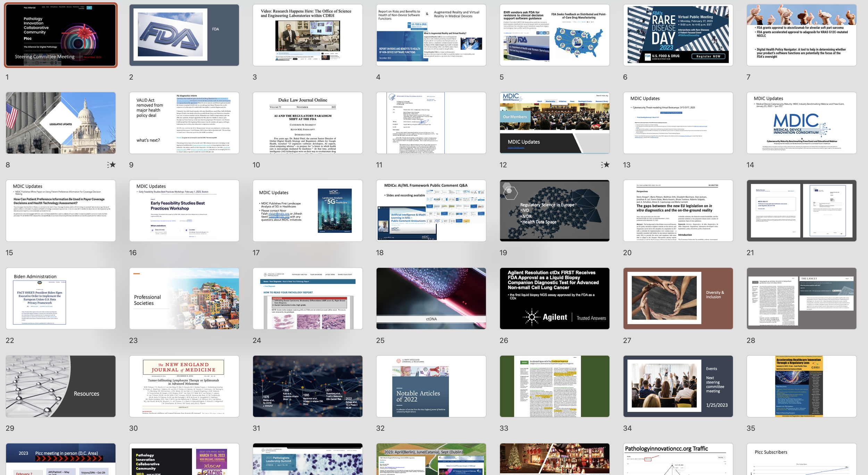Choose the VALID Act removed slide
868x475 pixels.
click(x=184, y=123)
